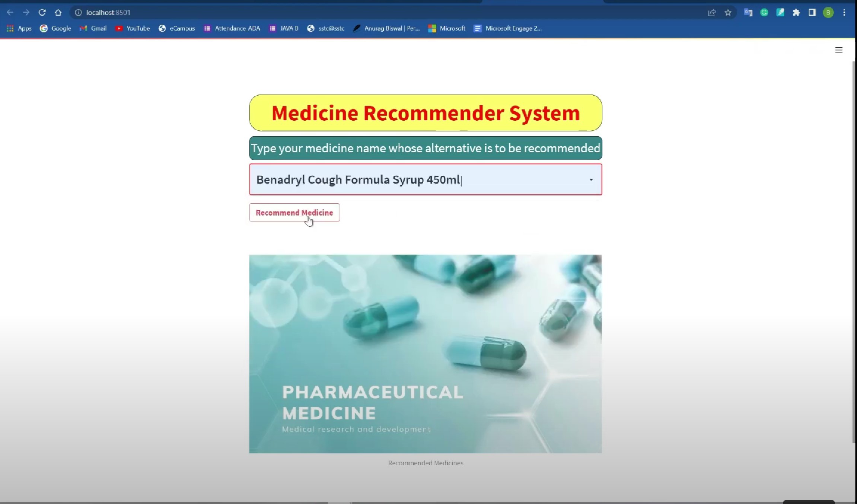
Task: Click the browser home icon
Action: pyautogui.click(x=58, y=12)
